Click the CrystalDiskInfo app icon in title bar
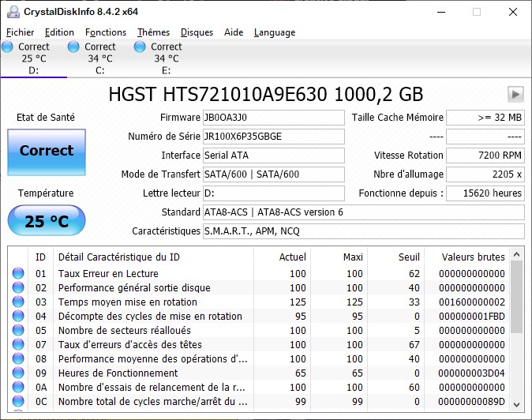The width and height of the screenshot is (532, 420). [13, 12]
